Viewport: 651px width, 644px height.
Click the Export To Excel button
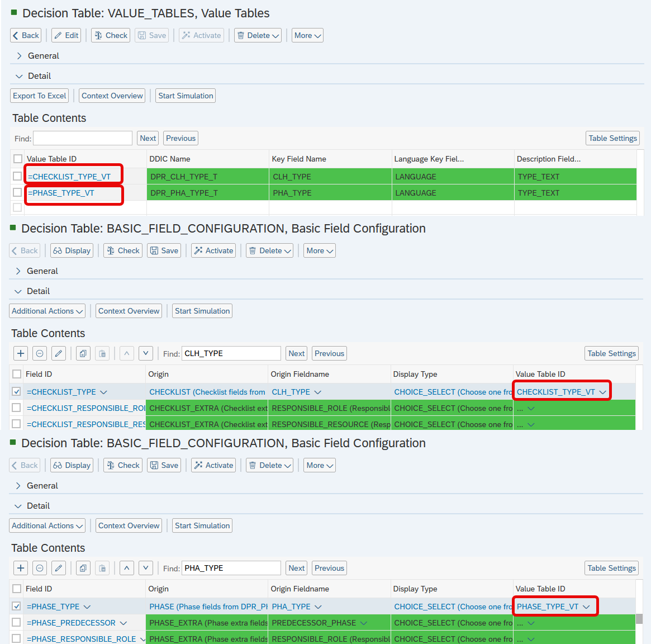tap(40, 96)
